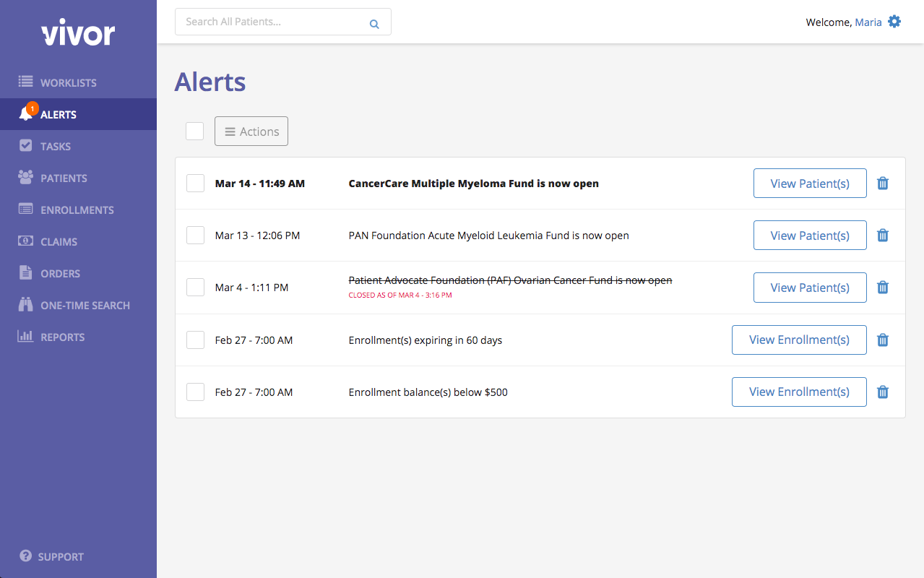Click the alert text 'CancerCare Multiple Myeloma Fund is now open'
The image size is (924, 578).
point(474,184)
